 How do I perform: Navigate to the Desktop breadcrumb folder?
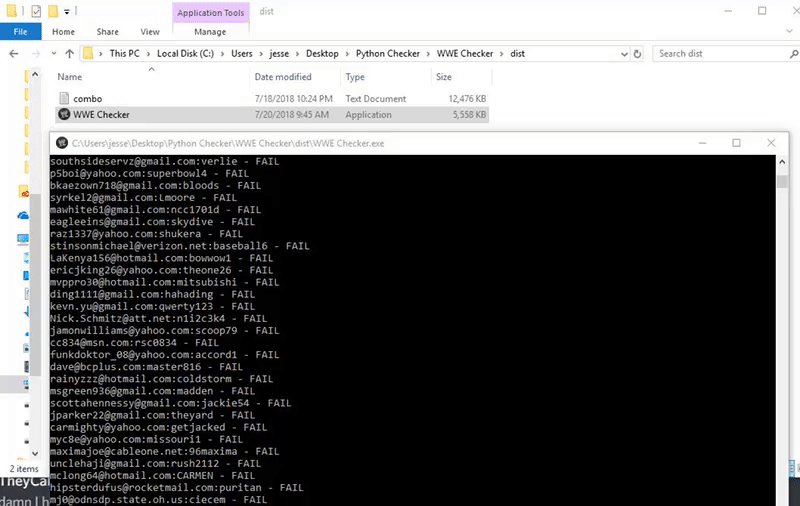coord(322,54)
